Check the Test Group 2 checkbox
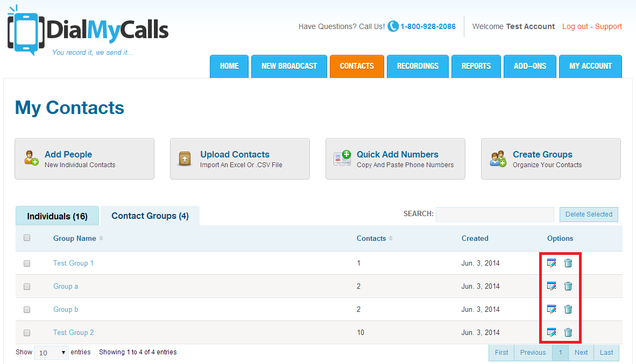The width and height of the screenshot is (636, 364). pyautogui.click(x=27, y=333)
